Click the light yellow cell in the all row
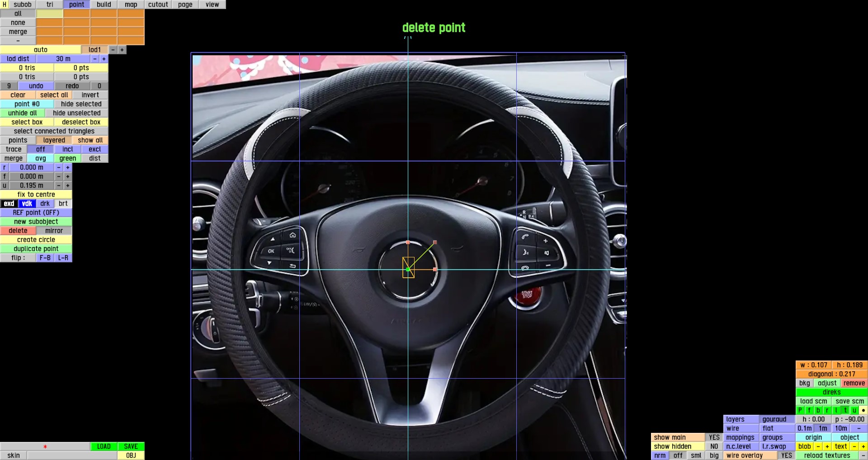This screenshot has width=868, height=460. [x=50, y=14]
